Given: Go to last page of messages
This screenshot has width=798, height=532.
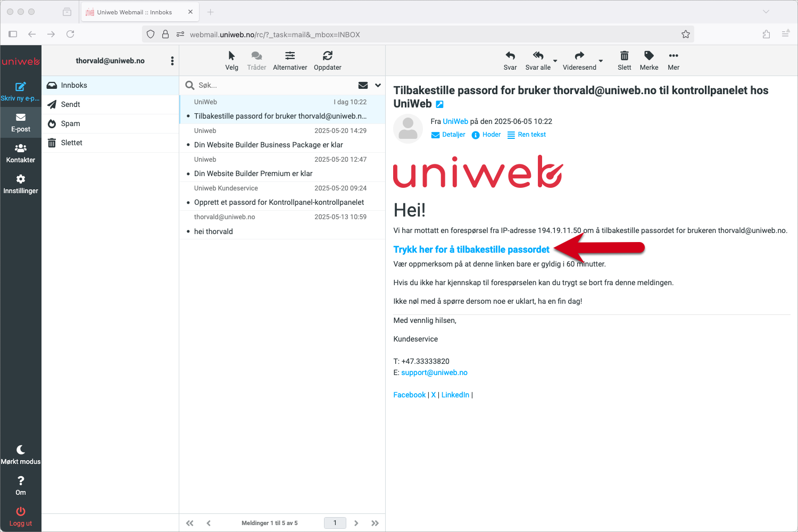Looking at the screenshot, I should click(375, 523).
